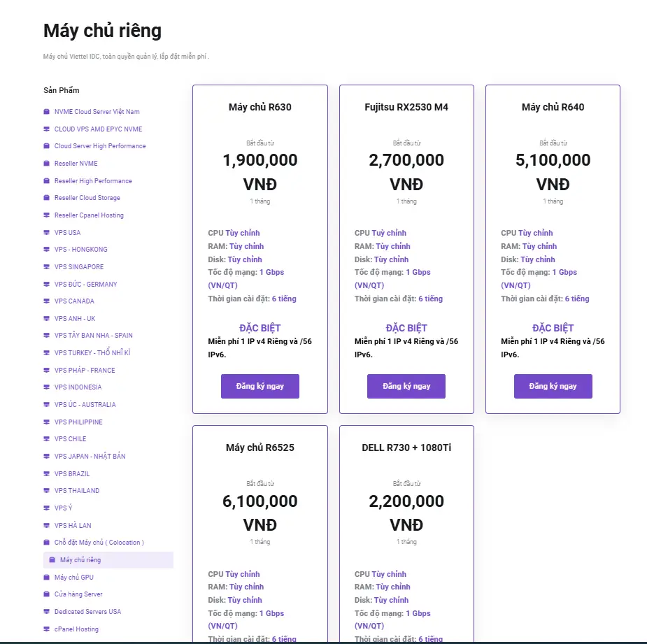The width and height of the screenshot is (647, 644).
Task: Click the icon next to cPanel Hosting
Action: (x=47, y=629)
